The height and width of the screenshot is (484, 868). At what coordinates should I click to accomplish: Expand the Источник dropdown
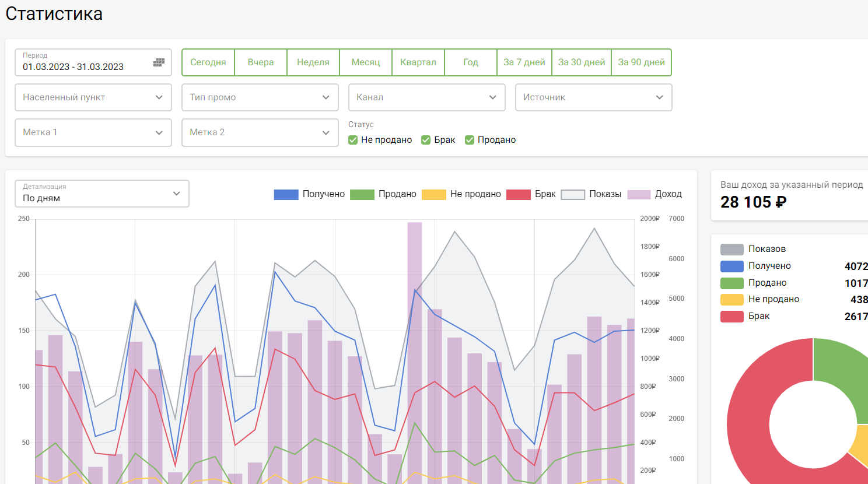(x=594, y=97)
